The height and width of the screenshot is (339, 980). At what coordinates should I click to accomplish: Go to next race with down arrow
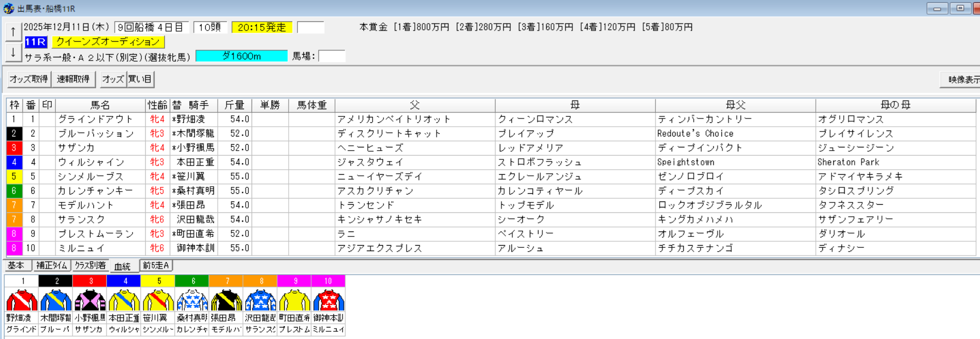[x=13, y=53]
